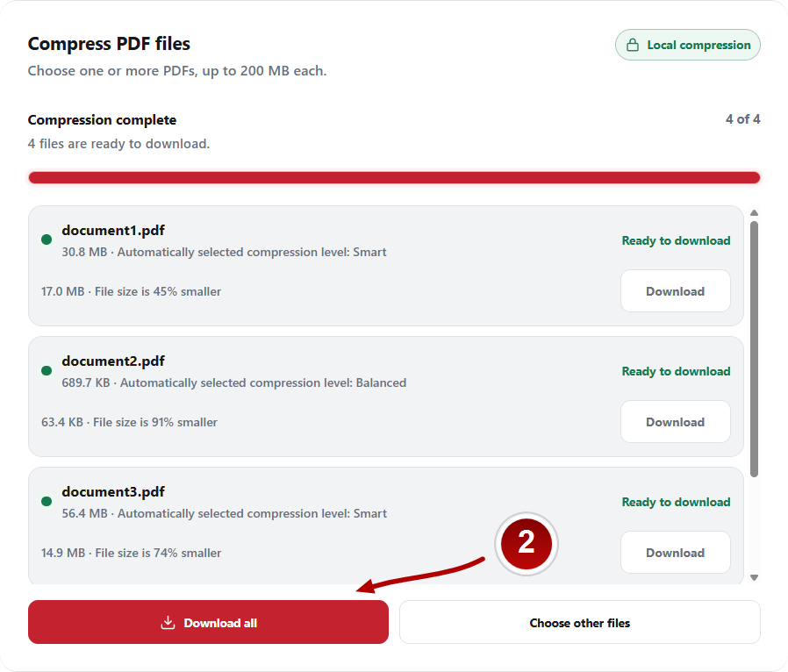Image resolution: width=788 pixels, height=672 pixels.
Task: Select the document3.pdf file name
Action: [x=113, y=491]
